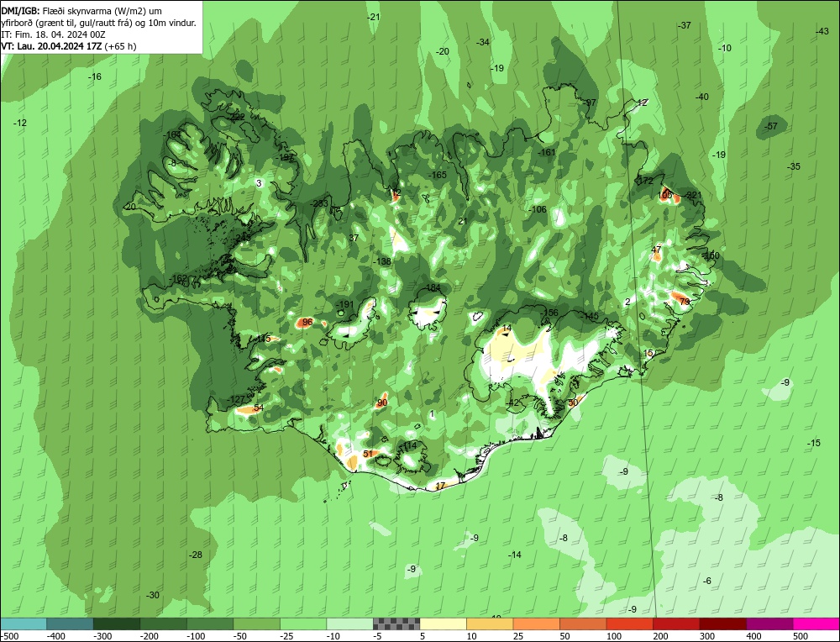The height and width of the screenshot is (642, 840).
Task: Click the '51' flux value near the south coast
Action: pos(368,454)
